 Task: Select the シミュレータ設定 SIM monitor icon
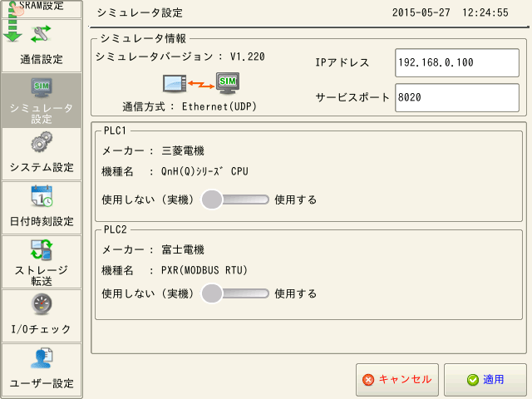tap(42, 86)
